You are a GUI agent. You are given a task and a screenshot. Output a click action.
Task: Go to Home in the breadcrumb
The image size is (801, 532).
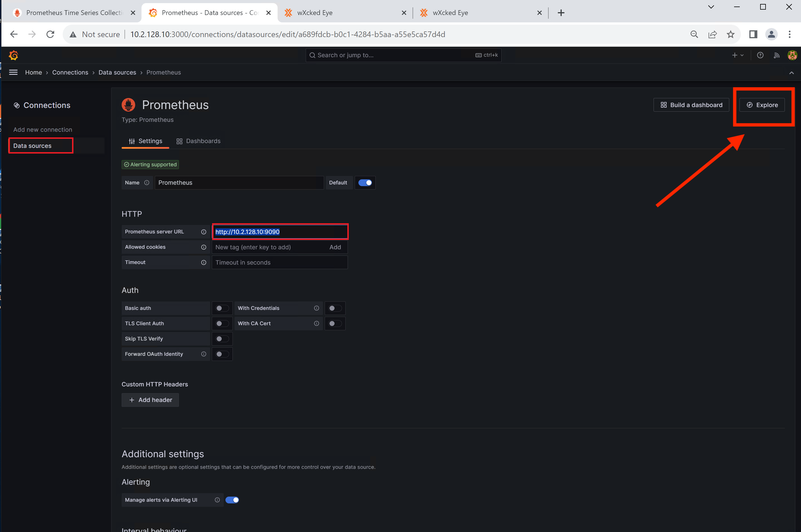point(33,72)
